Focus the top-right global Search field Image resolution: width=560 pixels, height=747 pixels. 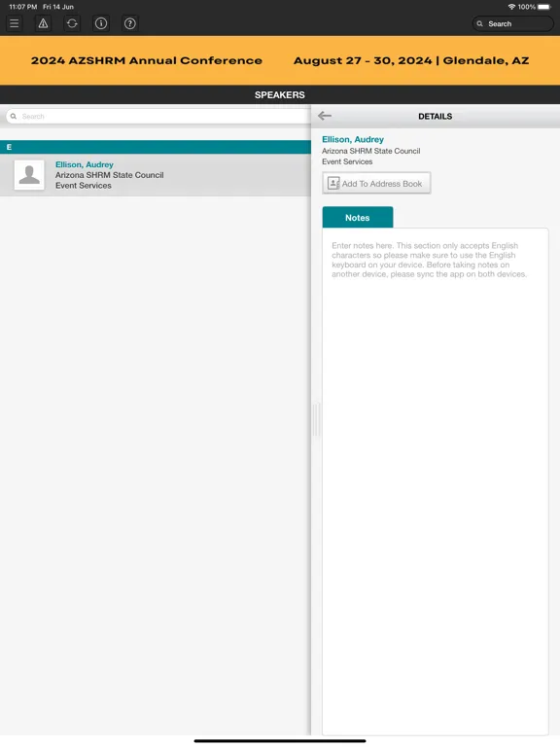tap(513, 23)
